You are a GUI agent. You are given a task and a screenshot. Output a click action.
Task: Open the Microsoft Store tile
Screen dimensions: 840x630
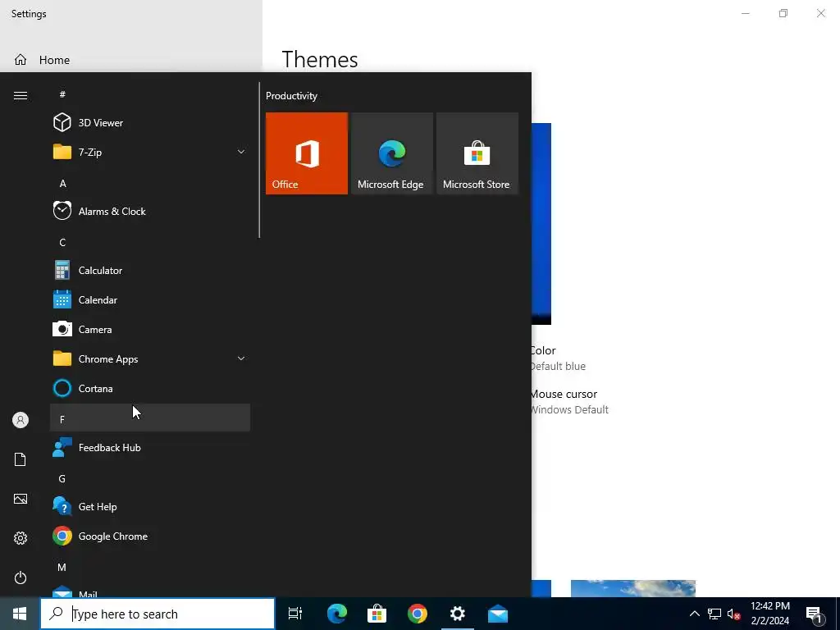pos(477,153)
